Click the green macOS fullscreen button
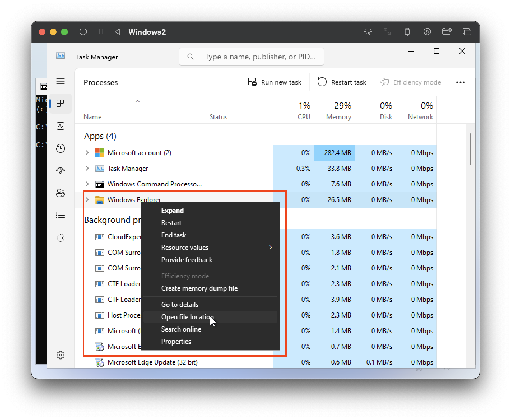The height and width of the screenshot is (420, 511). tap(64, 32)
